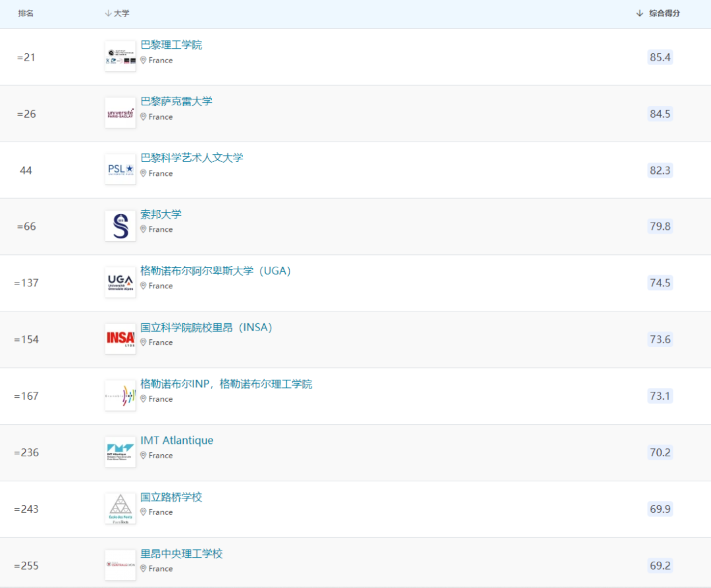Click the IMT Atlantique logo

click(x=120, y=452)
